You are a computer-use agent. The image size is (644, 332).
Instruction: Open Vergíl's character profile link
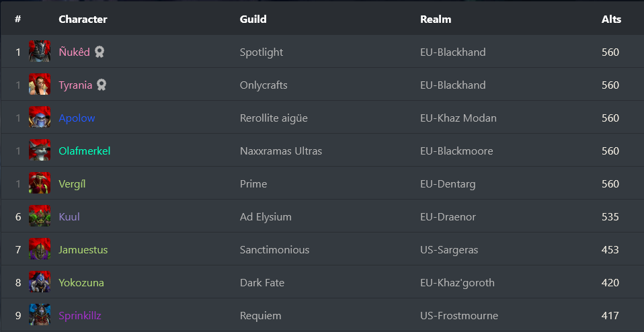72,183
